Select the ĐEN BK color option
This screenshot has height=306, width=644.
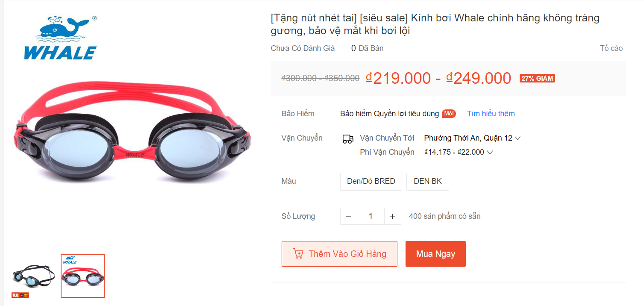point(428,181)
